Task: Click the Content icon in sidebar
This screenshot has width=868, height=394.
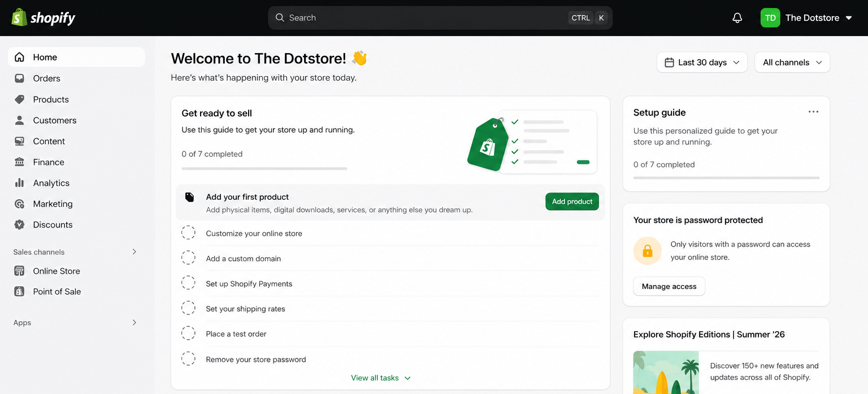Action: coord(19,141)
